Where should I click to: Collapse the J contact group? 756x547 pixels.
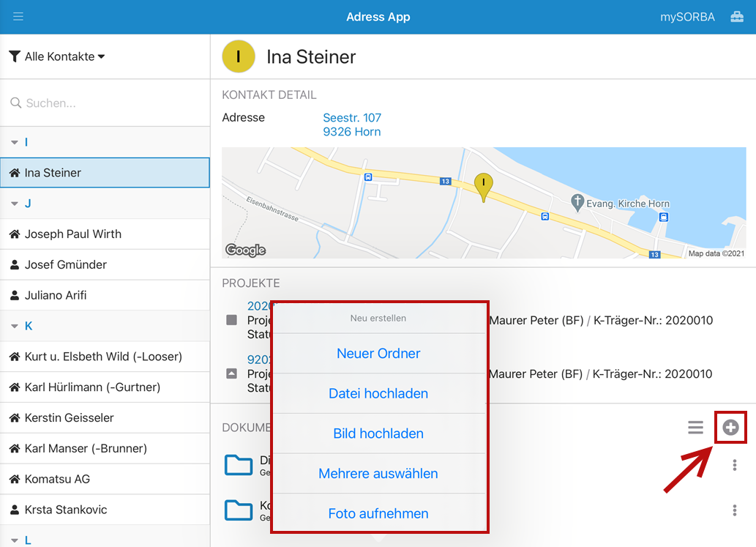15,204
